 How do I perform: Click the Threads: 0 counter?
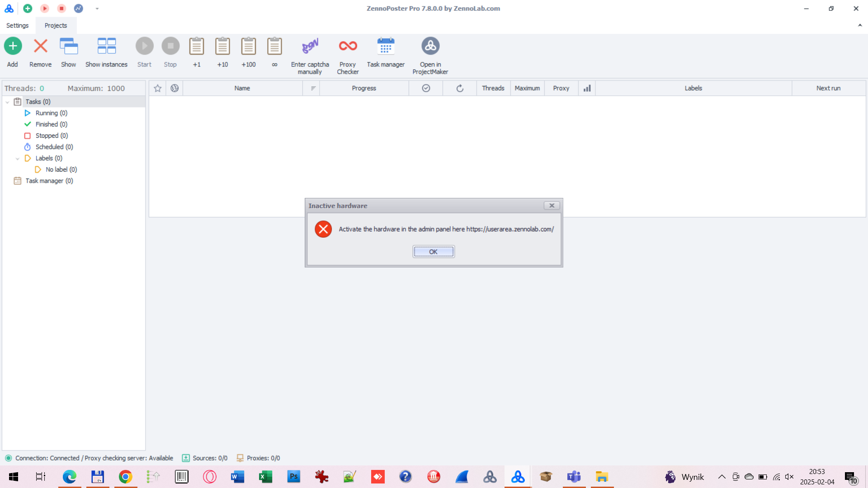(24, 89)
